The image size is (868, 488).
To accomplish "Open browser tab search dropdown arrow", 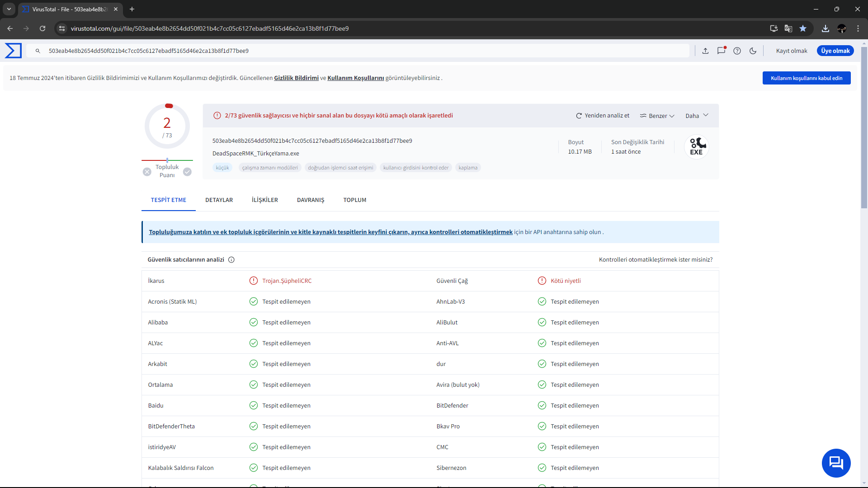I will (9, 9).
